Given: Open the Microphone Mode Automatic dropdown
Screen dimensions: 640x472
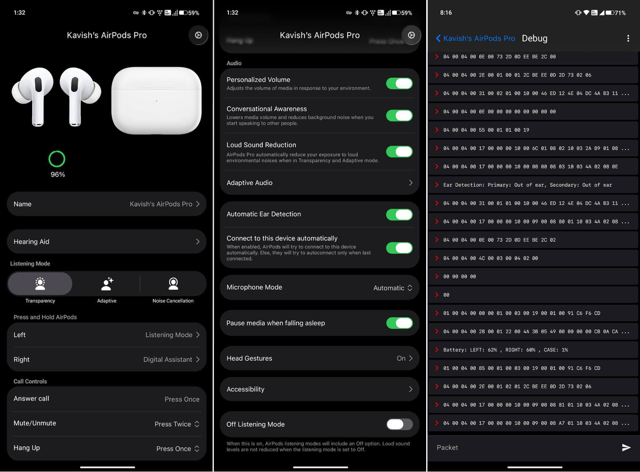Looking at the screenshot, I should [393, 288].
